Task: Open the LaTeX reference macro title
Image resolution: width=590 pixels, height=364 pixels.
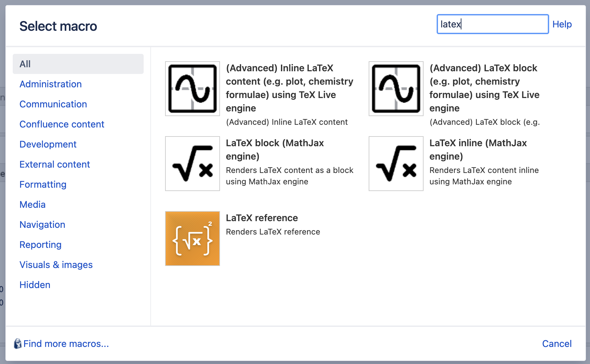Action: click(x=262, y=218)
